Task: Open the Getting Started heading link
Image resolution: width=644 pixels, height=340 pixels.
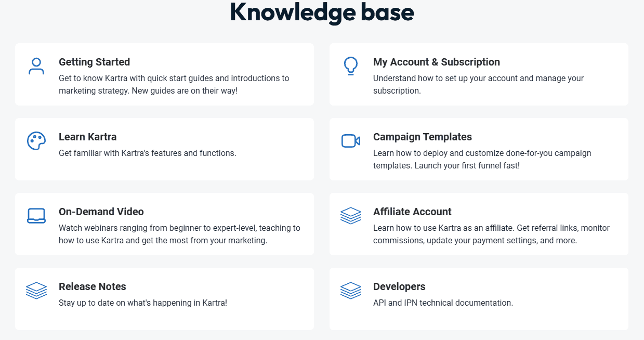Action: coord(94,62)
